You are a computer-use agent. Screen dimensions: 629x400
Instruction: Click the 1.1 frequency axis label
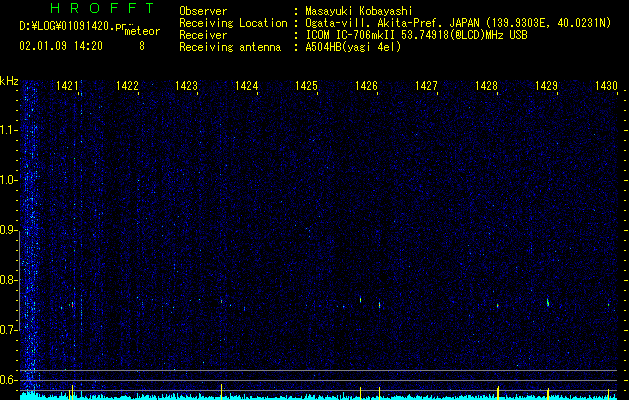[9, 130]
